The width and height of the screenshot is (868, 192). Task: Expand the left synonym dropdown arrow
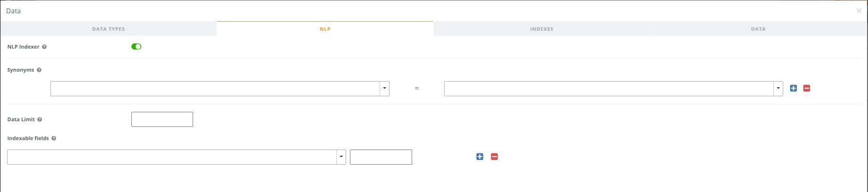point(384,89)
